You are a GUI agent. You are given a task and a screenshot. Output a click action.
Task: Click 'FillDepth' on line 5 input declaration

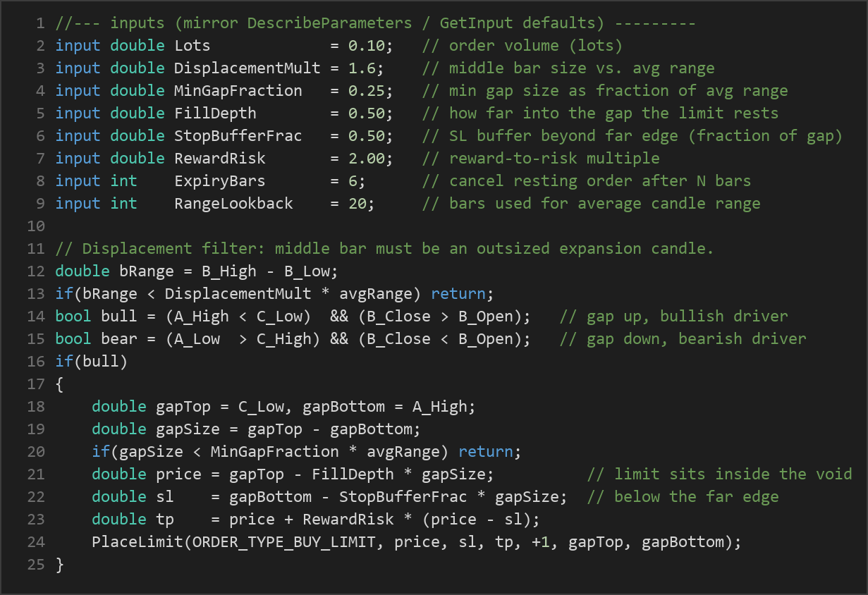click(215, 114)
